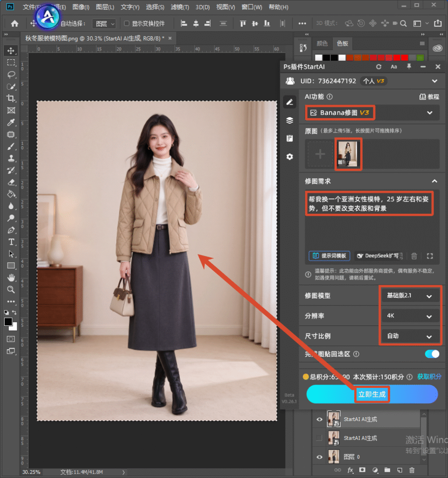
Task: Toggle 完成图贴回选区 switch off
Action: coord(432,354)
